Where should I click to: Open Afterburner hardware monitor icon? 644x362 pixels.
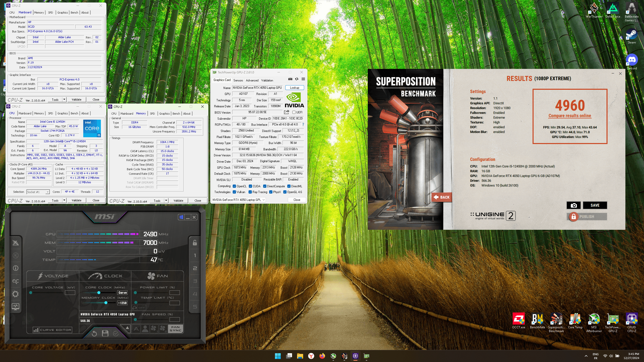[16, 307]
